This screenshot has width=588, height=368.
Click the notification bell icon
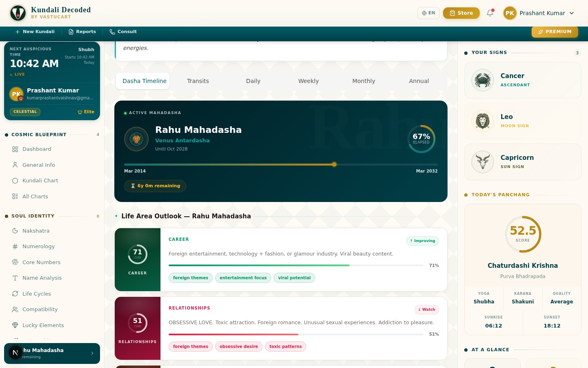[x=490, y=13]
